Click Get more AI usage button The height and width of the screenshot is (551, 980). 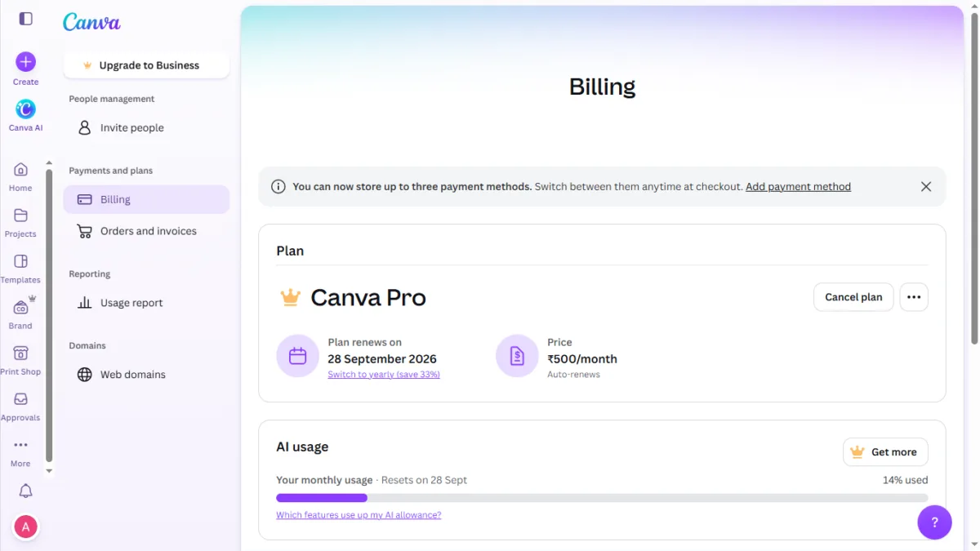point(885,452)
